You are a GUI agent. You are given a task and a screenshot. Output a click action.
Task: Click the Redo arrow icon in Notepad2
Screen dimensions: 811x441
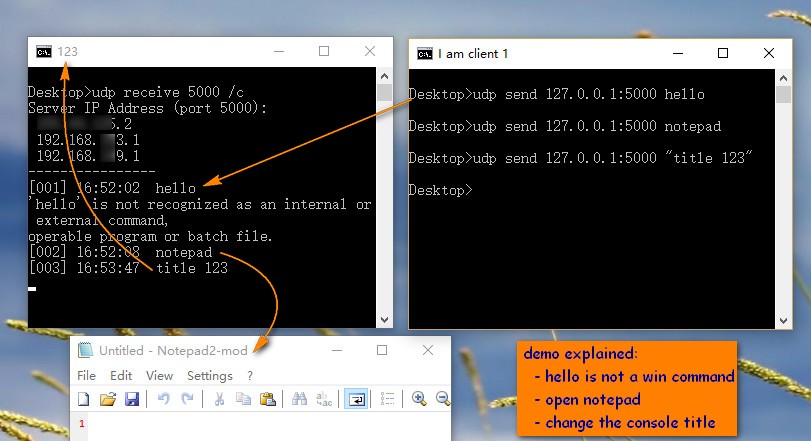(187, 399)
